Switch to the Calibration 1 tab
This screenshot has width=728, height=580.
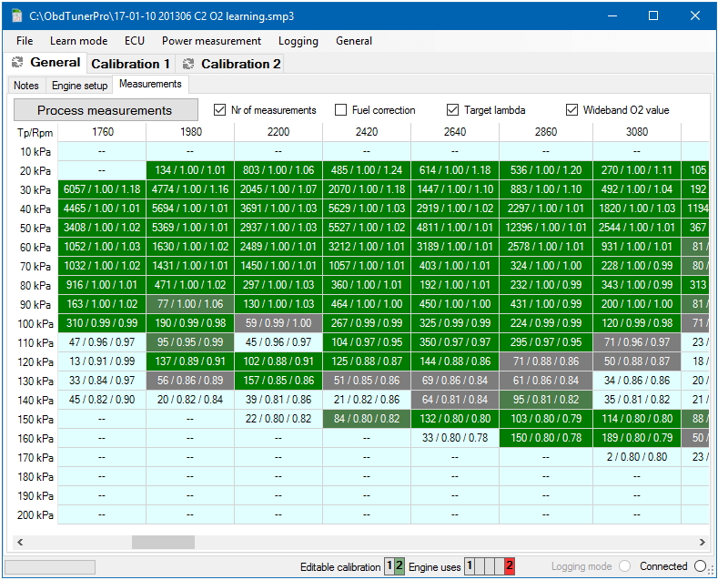130,64
